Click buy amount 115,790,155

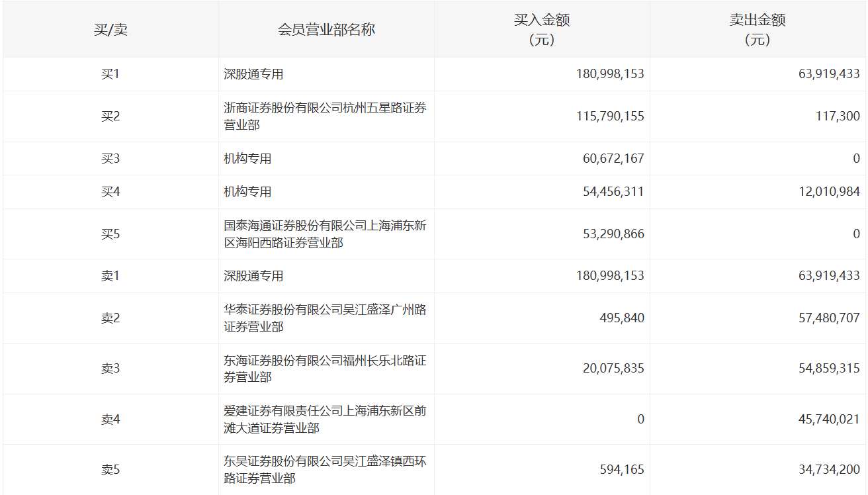coord(610,116)
